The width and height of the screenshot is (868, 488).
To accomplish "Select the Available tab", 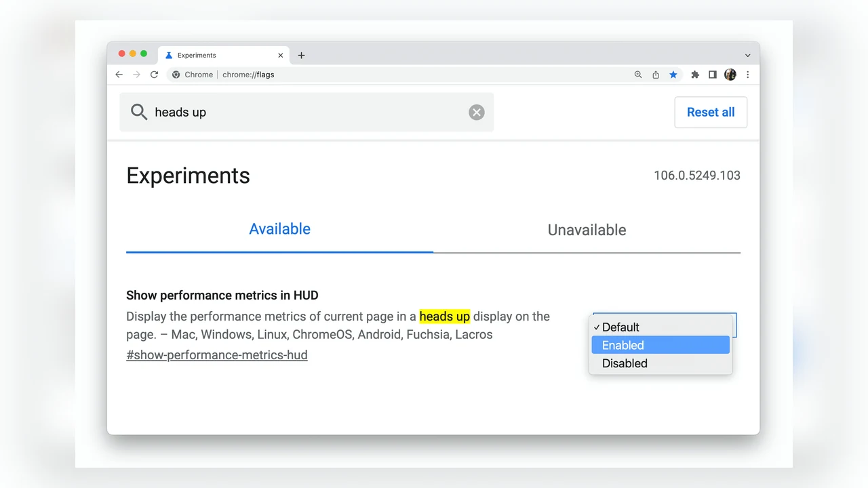I will pyautogui.click(x=279, y=229).
